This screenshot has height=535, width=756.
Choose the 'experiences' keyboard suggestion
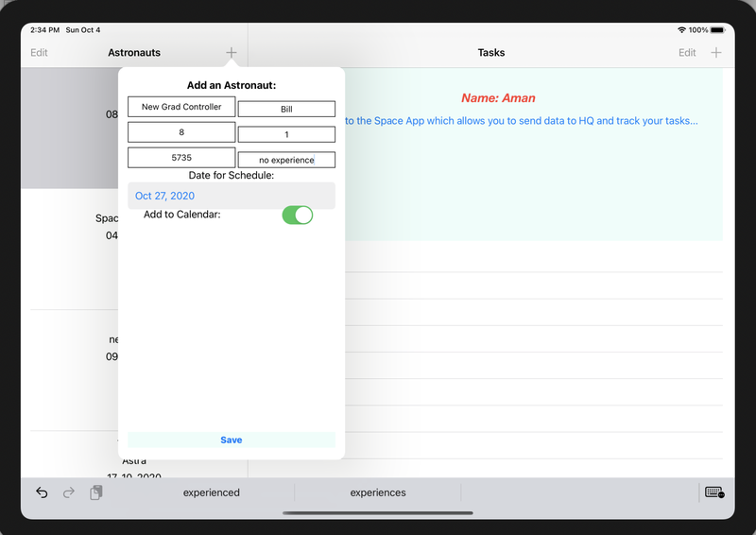378,492
